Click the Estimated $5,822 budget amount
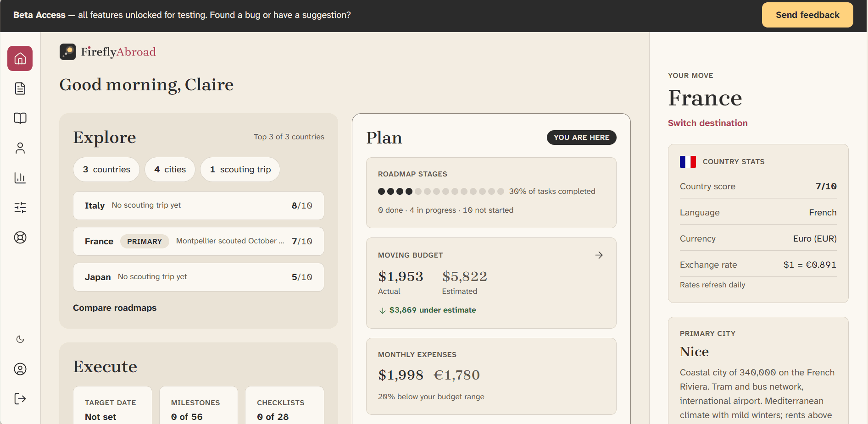The width and height of the screenshot is (868, 424). point(464,276)
